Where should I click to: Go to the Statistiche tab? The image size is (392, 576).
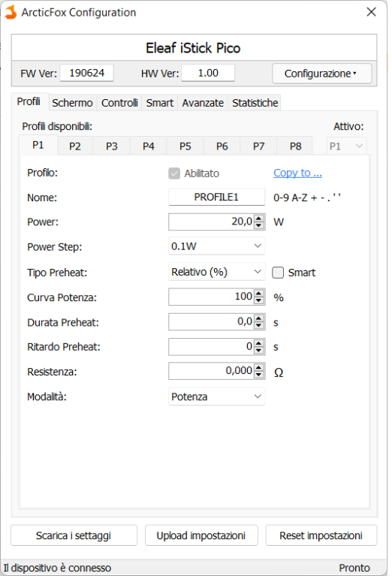255,103
